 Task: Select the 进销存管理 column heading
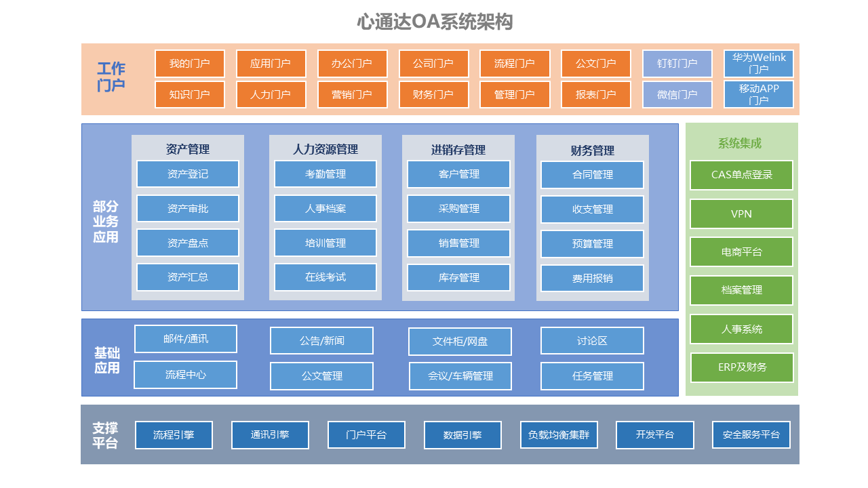point(458,150)
